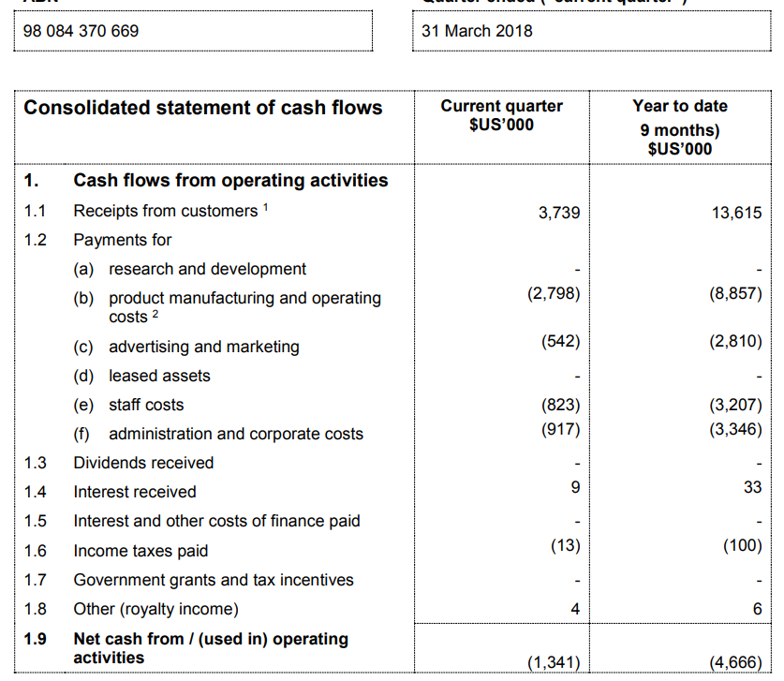
Task: Click the staff costs value (823)
Action: (x=560, y=405)
